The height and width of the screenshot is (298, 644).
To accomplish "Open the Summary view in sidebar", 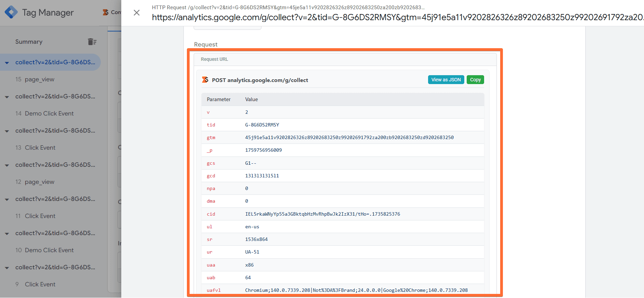I will click(x=29, y=42).
